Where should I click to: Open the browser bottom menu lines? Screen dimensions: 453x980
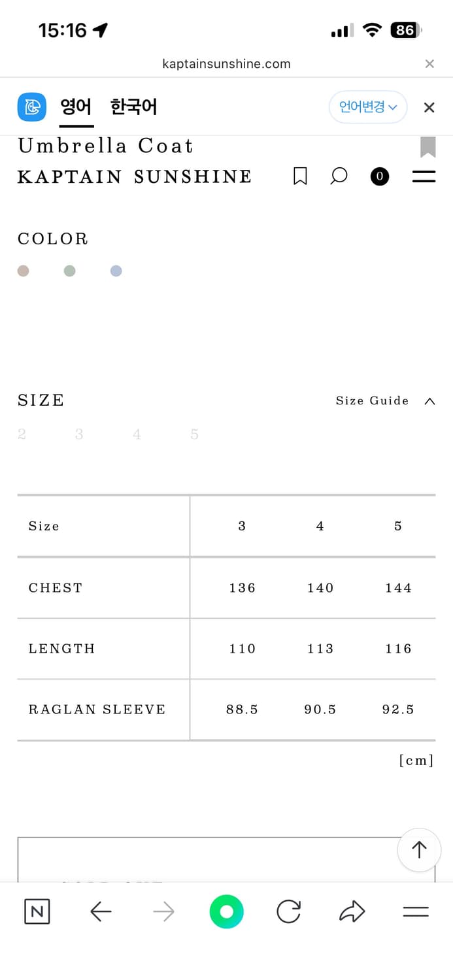[x=416, y=911]
